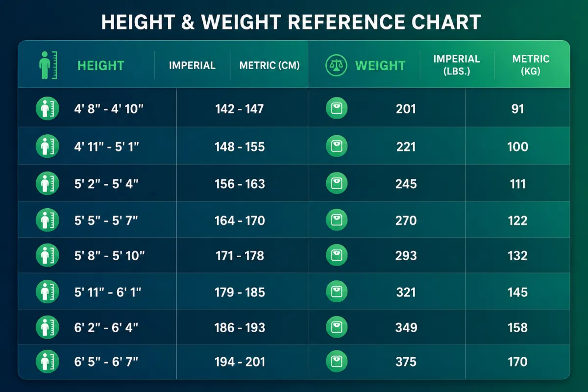
Task: Click the balance scale icon beside WEIGHT header
Action: (336, 65)
